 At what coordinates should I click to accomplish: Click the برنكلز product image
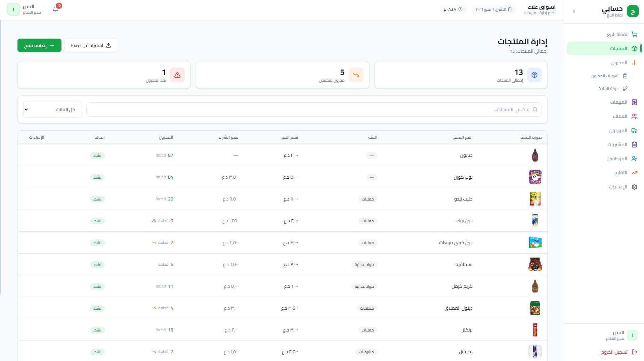535,330
